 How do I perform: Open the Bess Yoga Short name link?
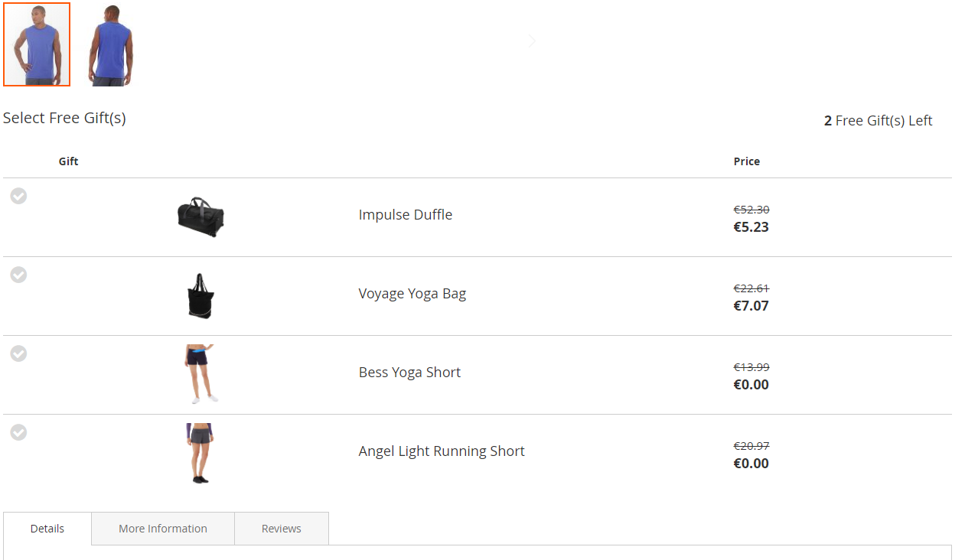(409, 373)
